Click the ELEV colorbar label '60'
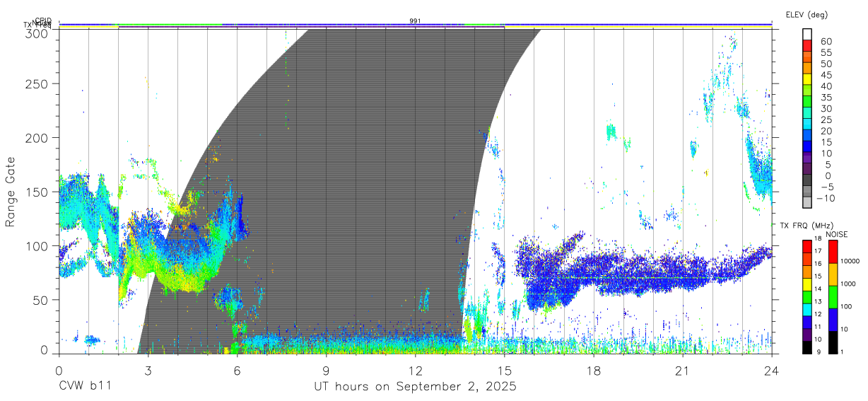 pos(826,42)
